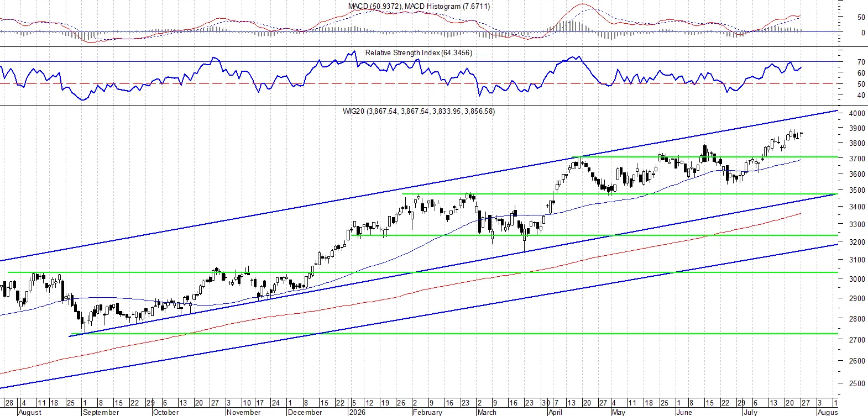Click the 4000 price scale label
868x416 pixels.
pyautogui.click(x=857, y=113)
